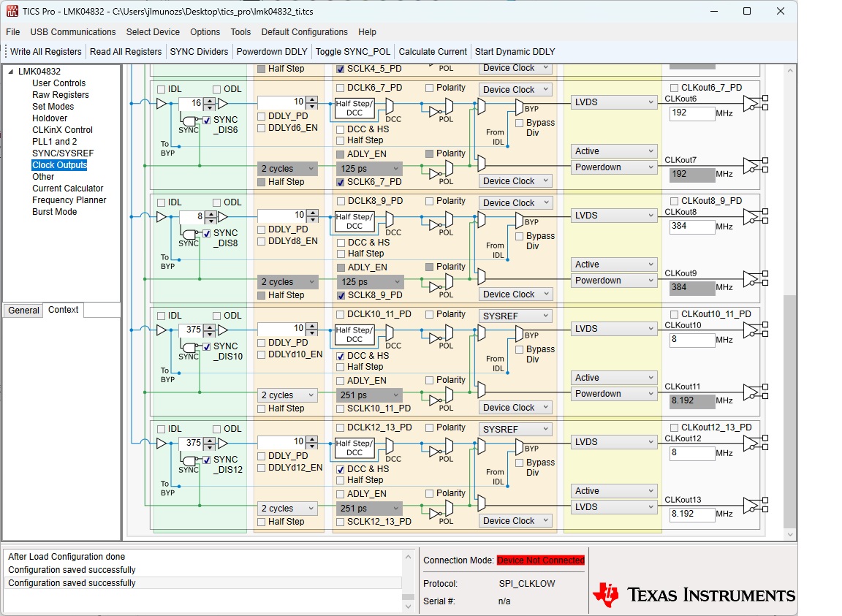Click the Texas Instruments logo
Viewport: 842px width, 616px height.
pyautogui.click(x=693, y=595)
